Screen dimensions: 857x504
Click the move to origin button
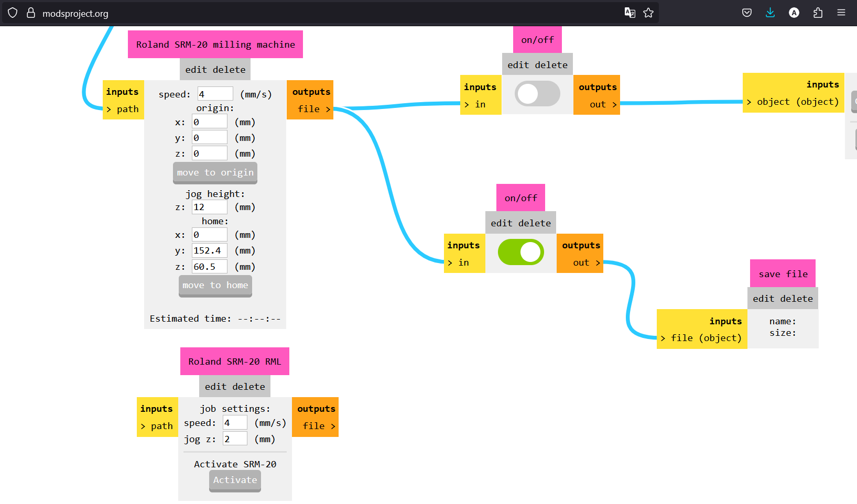coord(215,173)
